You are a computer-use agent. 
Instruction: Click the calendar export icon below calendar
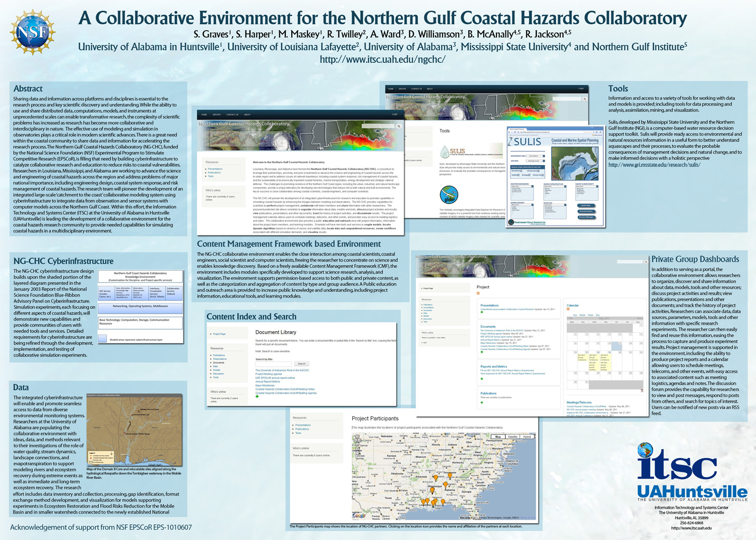point(642,391)
